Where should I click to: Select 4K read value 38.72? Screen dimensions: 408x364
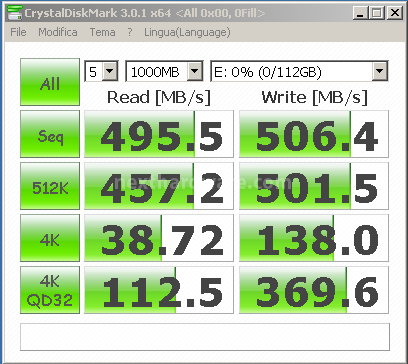159,238
